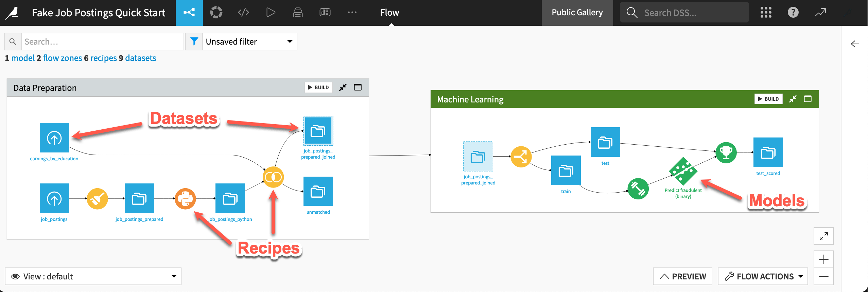Click the PREVIEW button
Image resolution: width=868 pixels, height=292 pixels.
(x=682, y=276)
